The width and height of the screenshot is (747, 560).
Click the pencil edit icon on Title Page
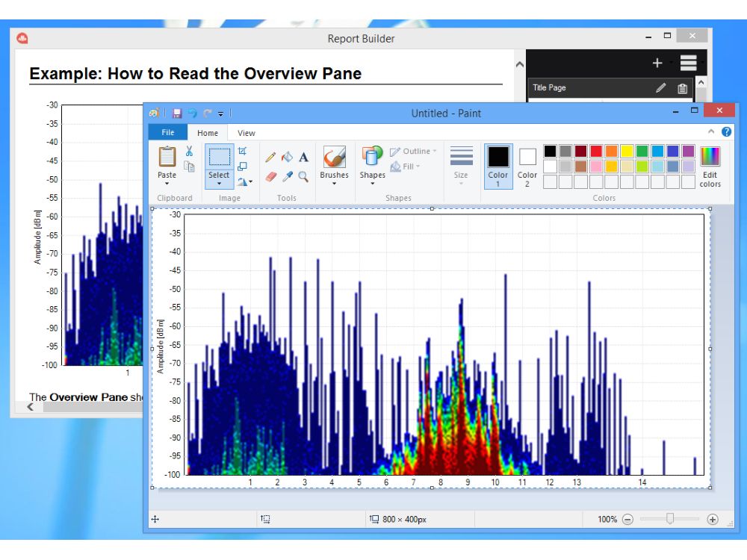coord(661,87)
